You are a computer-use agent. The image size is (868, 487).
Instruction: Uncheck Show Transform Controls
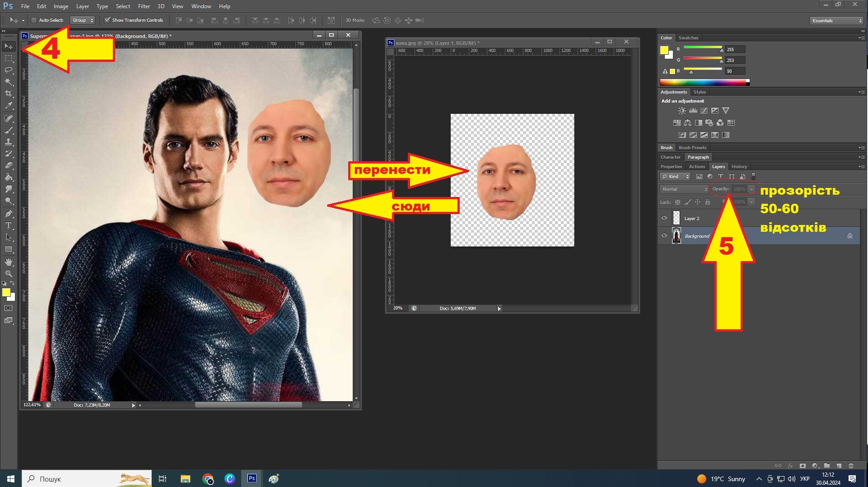[107, 20]
